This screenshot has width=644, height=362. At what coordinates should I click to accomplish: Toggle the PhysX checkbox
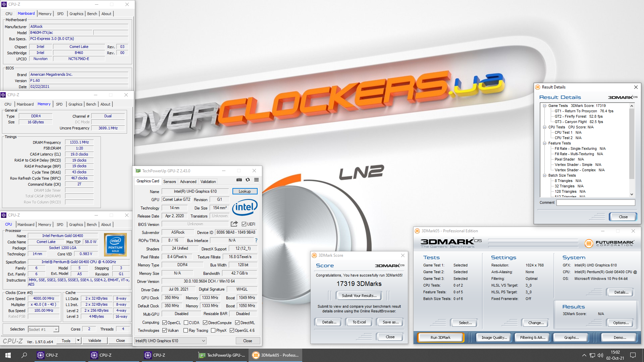click(213, 330)
